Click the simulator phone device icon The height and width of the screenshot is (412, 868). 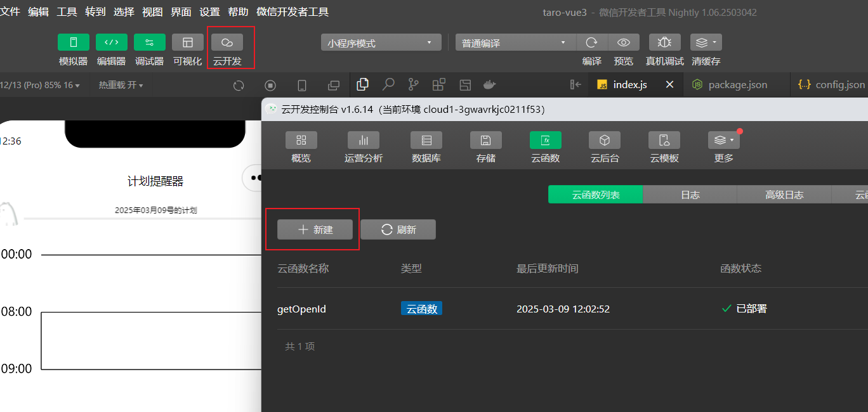coord(302,86)
